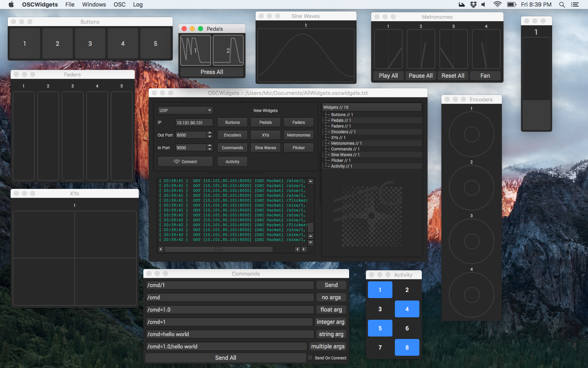
Task: Toggle Activity cell 1
Action: (380, 290)
